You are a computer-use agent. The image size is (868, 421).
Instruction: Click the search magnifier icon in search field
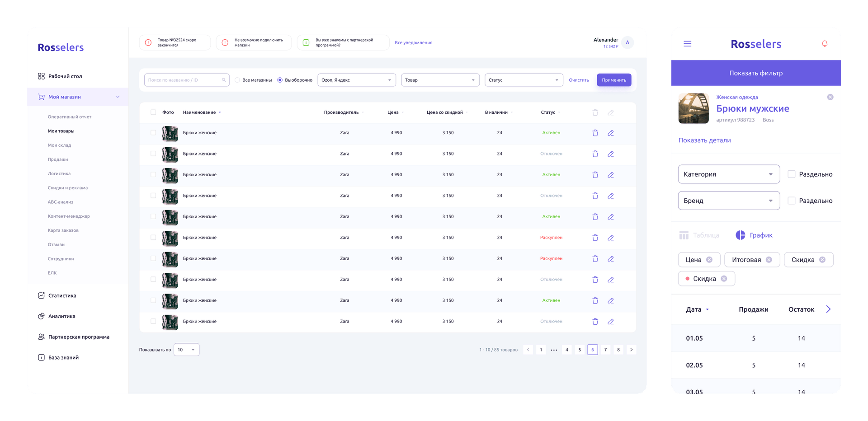[224, 80]
